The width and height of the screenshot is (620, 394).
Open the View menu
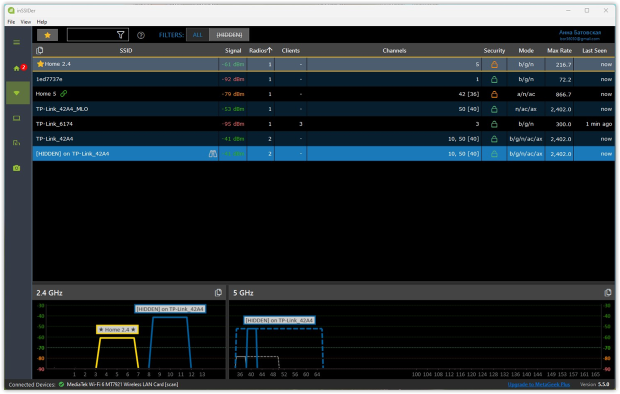point(26,22)
